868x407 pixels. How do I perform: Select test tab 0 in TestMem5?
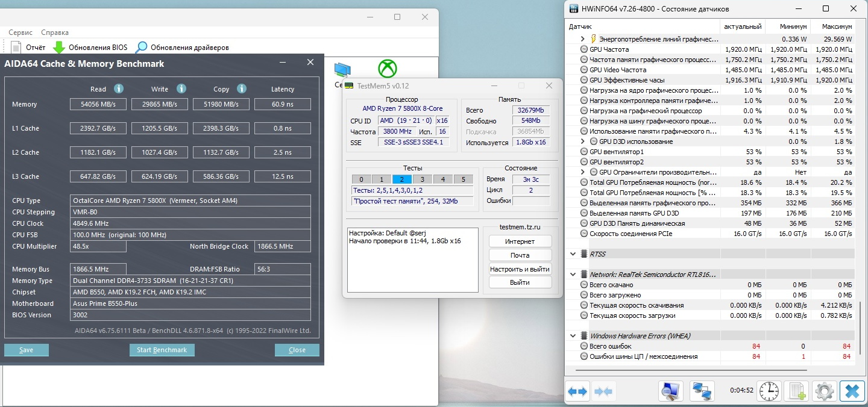[x=361, y=179]
